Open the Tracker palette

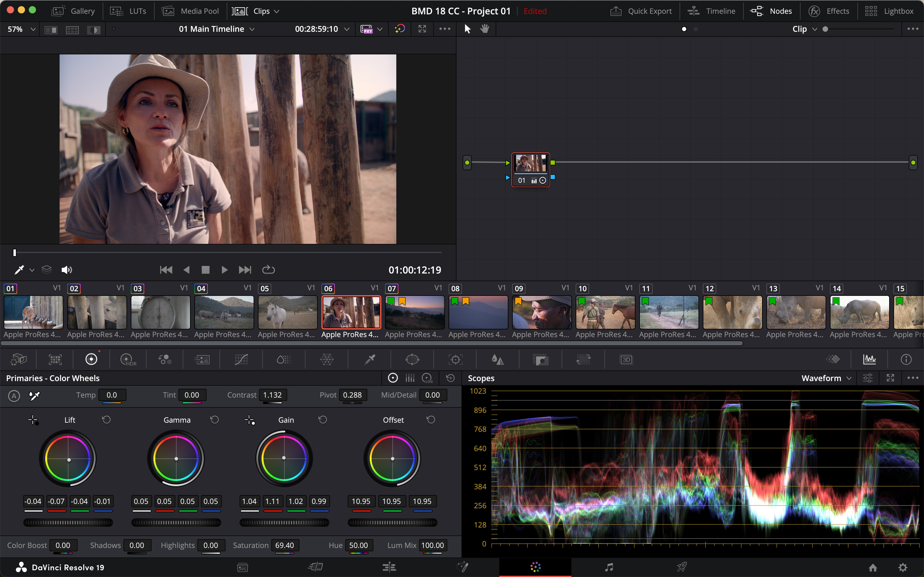pyautogui.click(x=456, y=359)
